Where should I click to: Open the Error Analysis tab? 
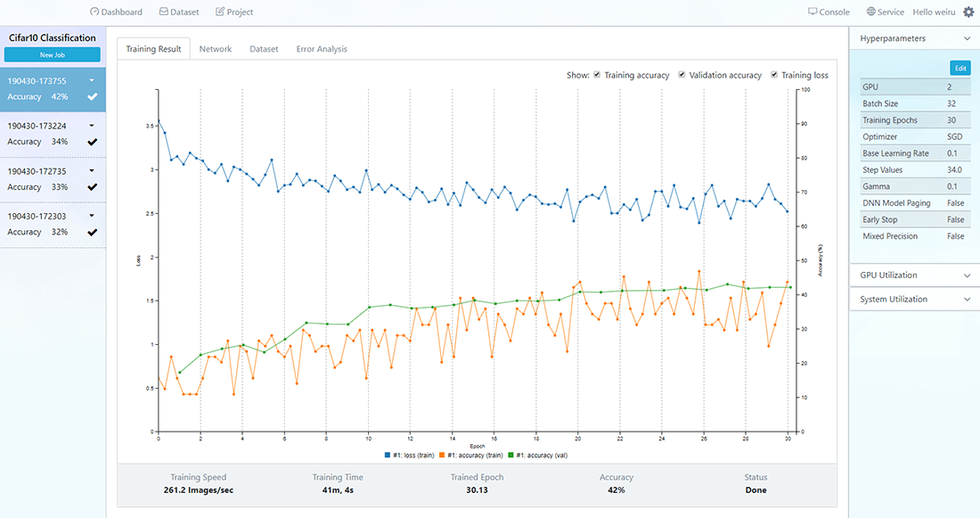click(x=322, y=49)
